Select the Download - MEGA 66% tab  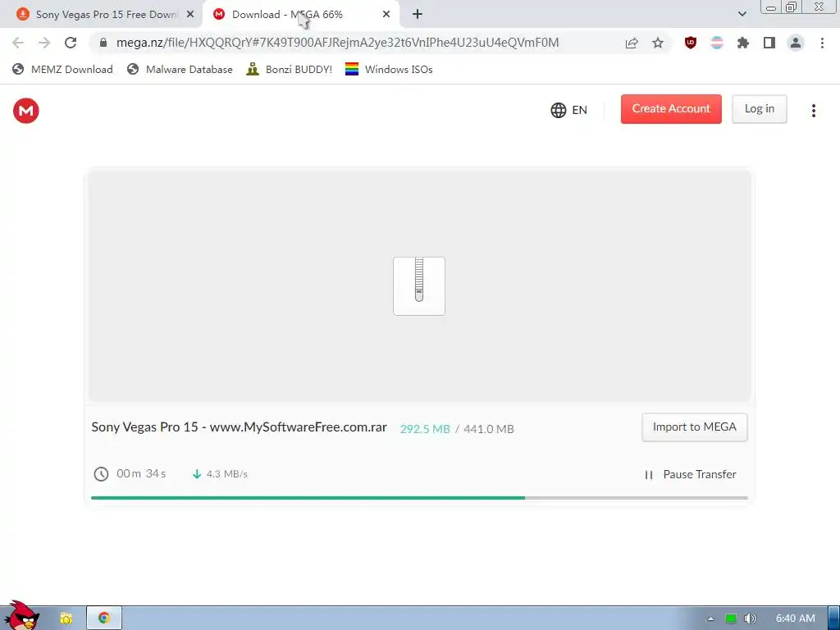[300, 15]
